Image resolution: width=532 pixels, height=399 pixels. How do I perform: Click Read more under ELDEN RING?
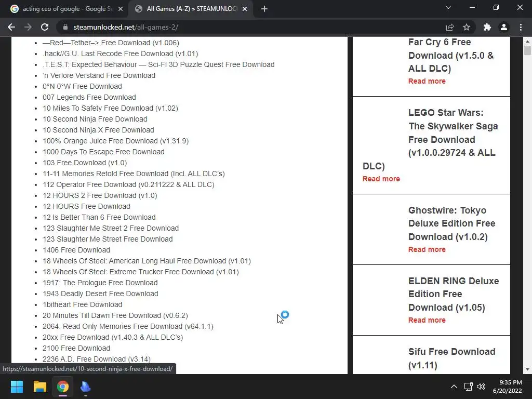[x=427, y=320]
